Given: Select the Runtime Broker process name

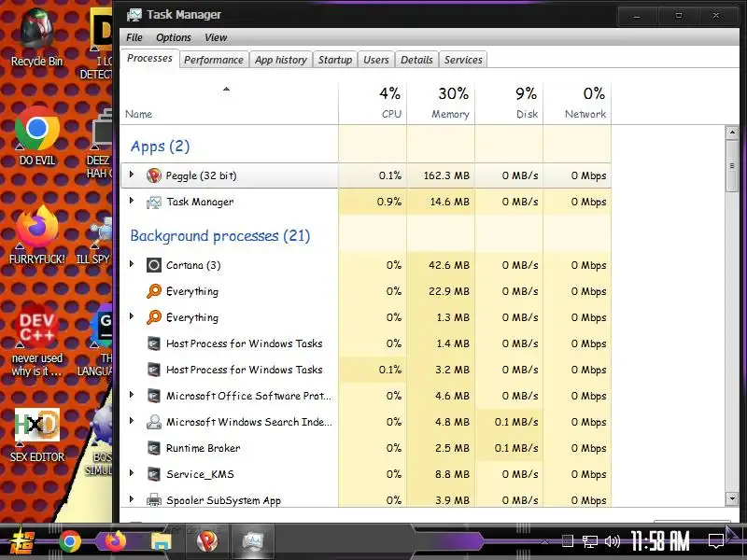Looking at the screenshot, I should (203, 448).
